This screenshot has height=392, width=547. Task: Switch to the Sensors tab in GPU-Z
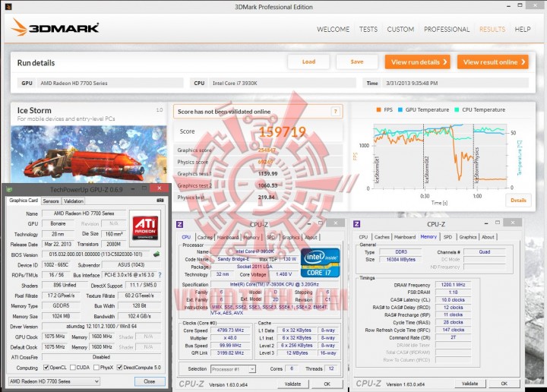51,201
